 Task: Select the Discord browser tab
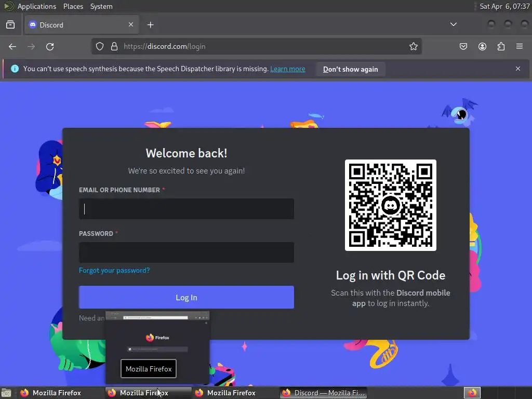coord(82,25)
